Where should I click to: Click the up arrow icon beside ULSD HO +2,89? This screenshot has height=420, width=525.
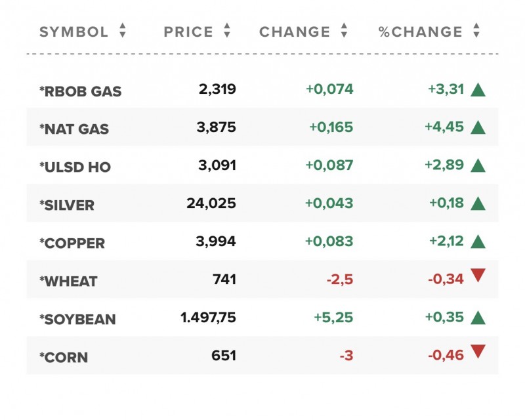tap(478, 166)
